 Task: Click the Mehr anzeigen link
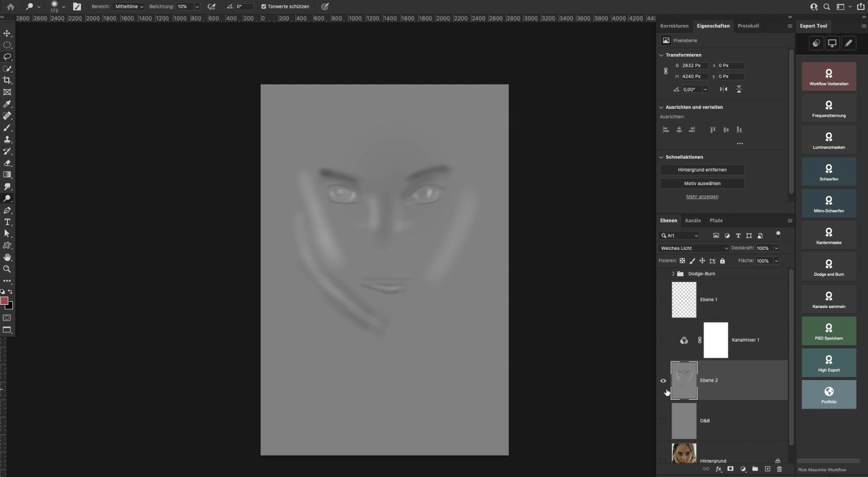(702, 197)
